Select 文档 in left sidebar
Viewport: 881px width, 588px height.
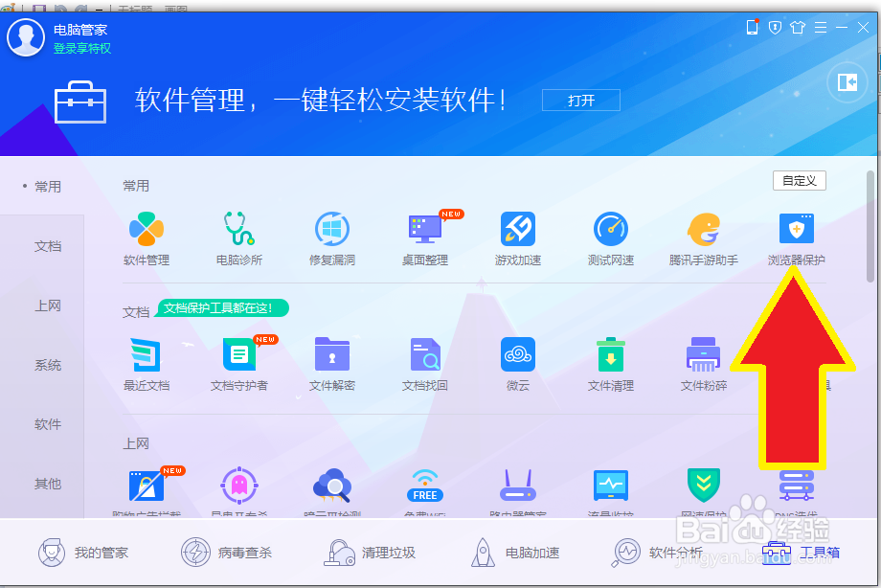[x=47, y=246]
